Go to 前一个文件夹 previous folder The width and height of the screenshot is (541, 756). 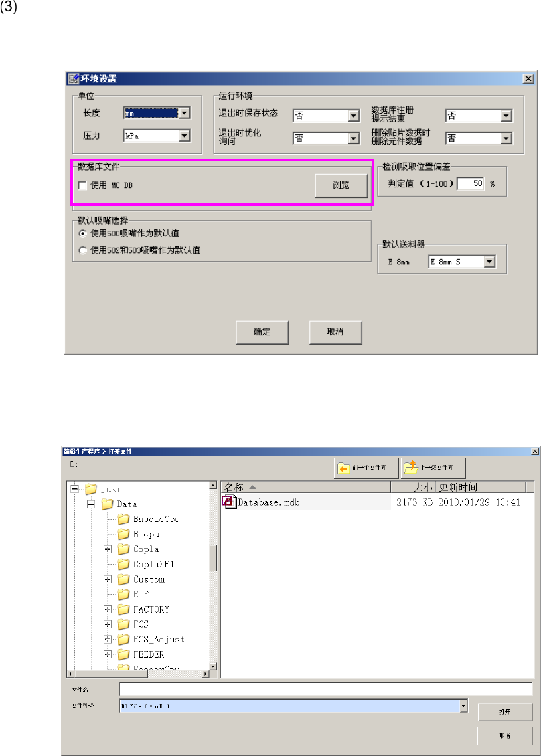pos(366,468)
